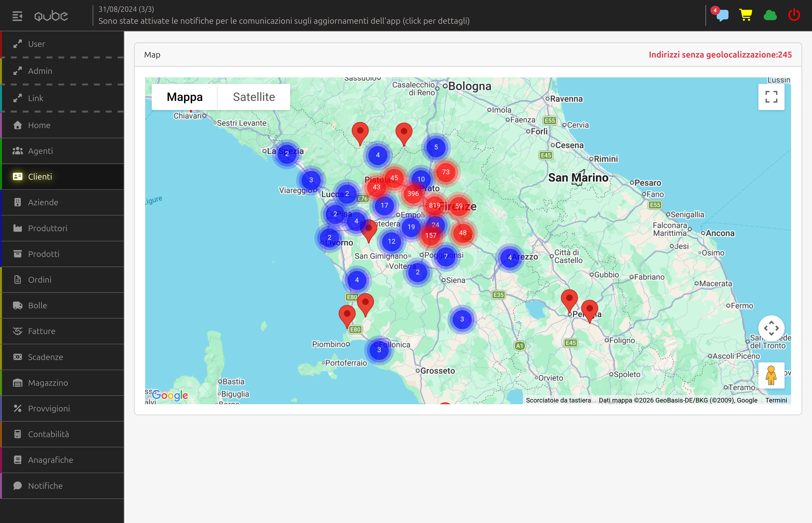Click the Indirizzi senza geolocalizzazione warning
The width and height of the screenshot is (812, 523).
(x=721, y=54)
